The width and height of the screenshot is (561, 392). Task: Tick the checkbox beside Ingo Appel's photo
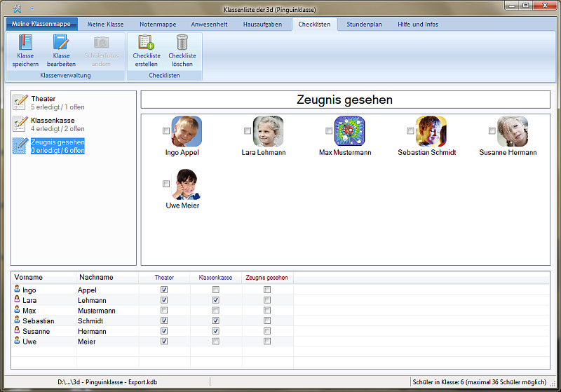pos(166,131)
